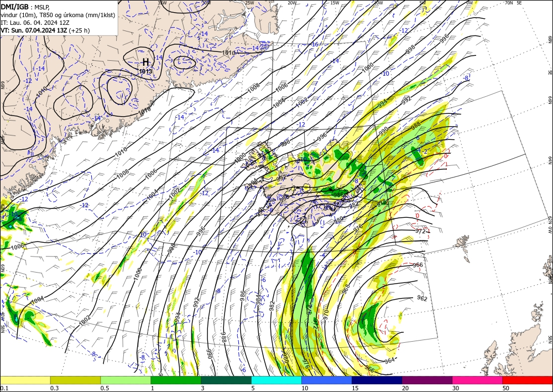Click the '0.1' legend scale value

[4, 388]
